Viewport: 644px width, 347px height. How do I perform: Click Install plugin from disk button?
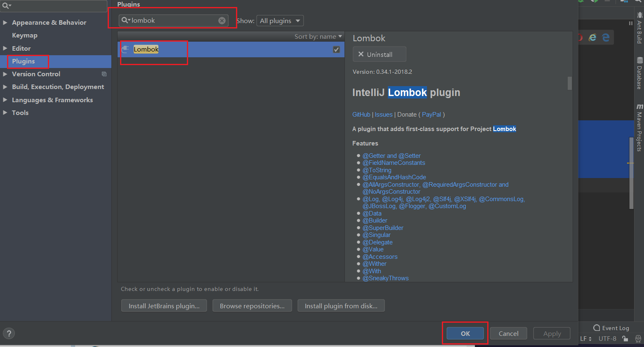341,306
